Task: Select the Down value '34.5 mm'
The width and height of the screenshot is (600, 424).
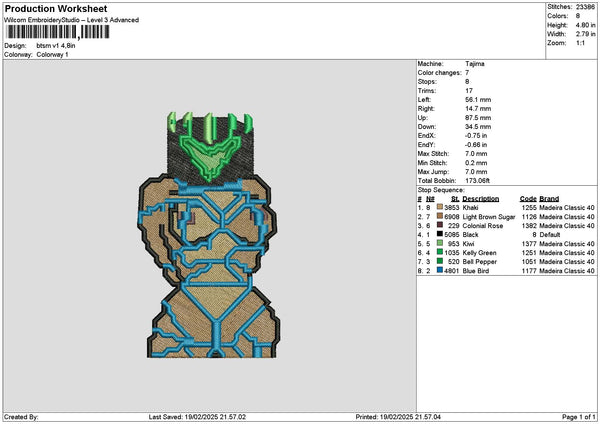Action: point(478,127)
